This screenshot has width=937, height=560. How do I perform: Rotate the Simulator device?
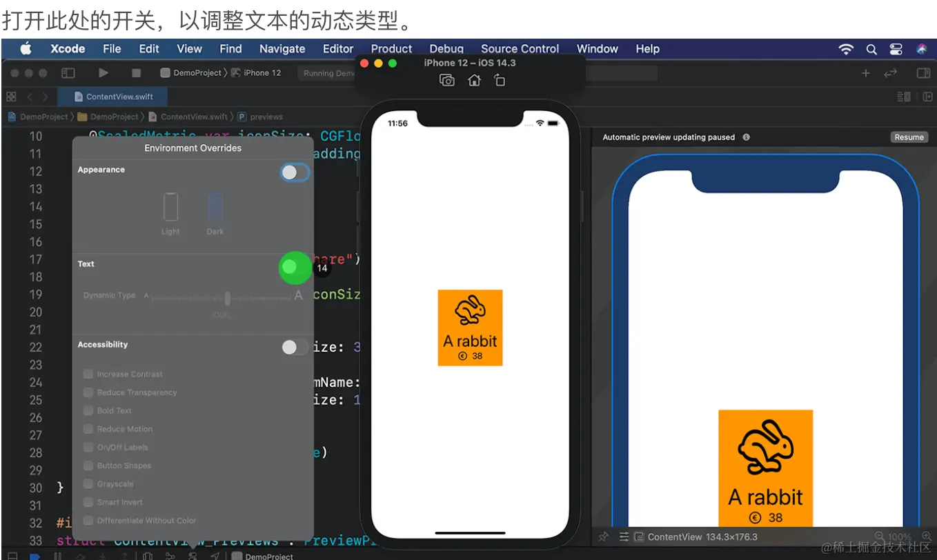(500, 81)
